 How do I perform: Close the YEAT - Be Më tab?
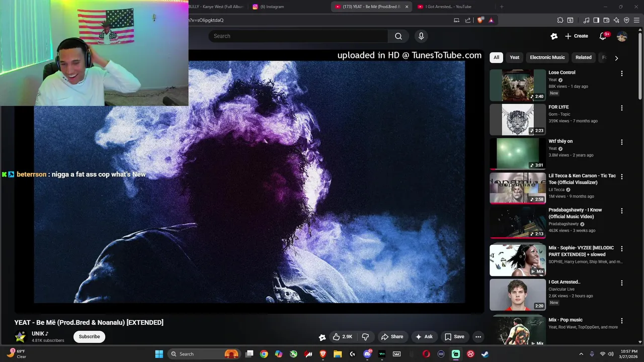point(407,7)
